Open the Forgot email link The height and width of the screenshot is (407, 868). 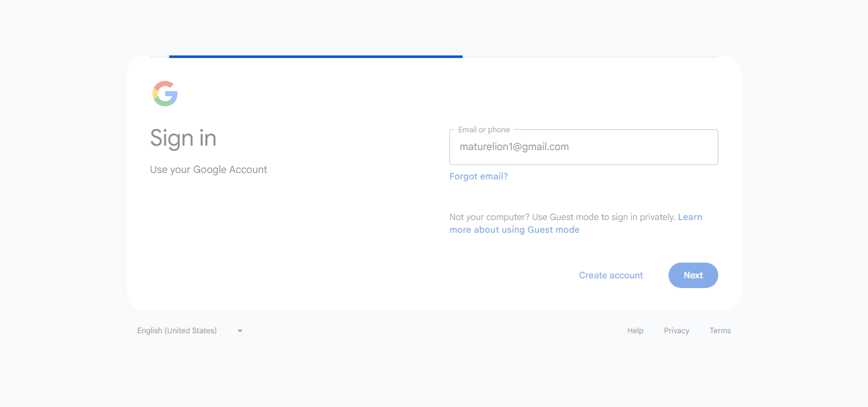478,176
